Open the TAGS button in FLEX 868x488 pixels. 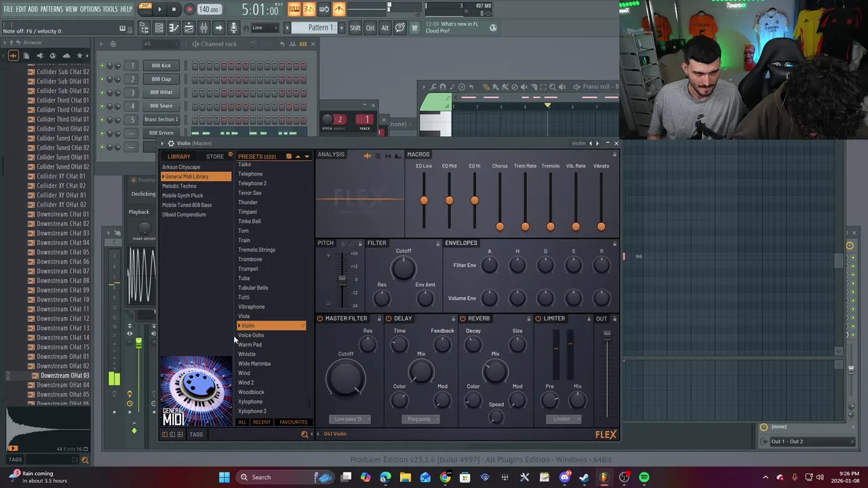(196, 434)
